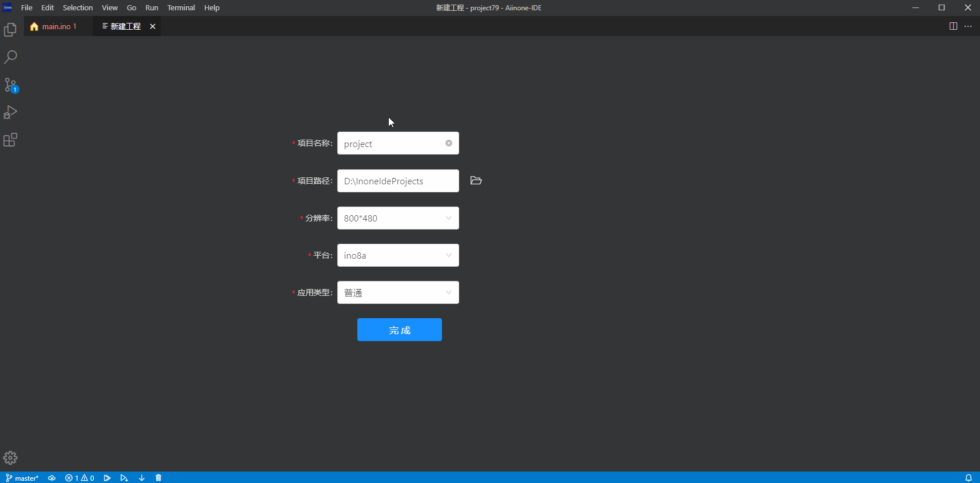The image size is (980, 483).
Task: Browse for a project path using the folder icon
Action: click(x=476, y=181)
